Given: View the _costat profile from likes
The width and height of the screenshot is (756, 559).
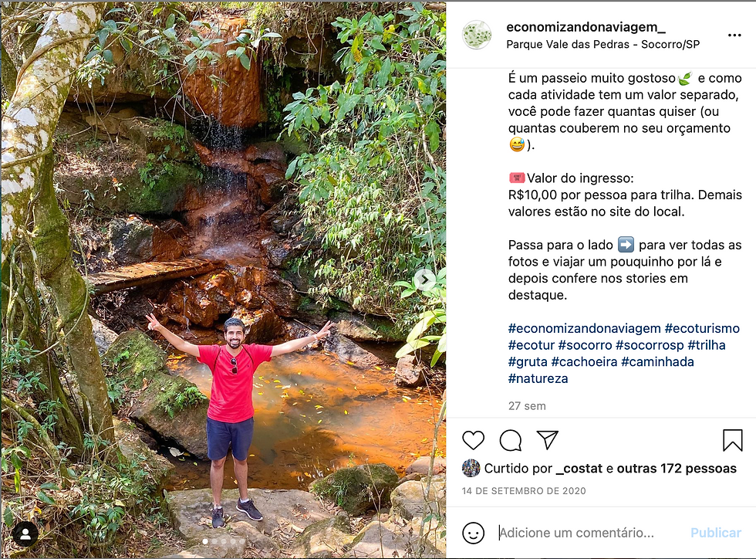Looking at the screenshot, I should 579,468.
